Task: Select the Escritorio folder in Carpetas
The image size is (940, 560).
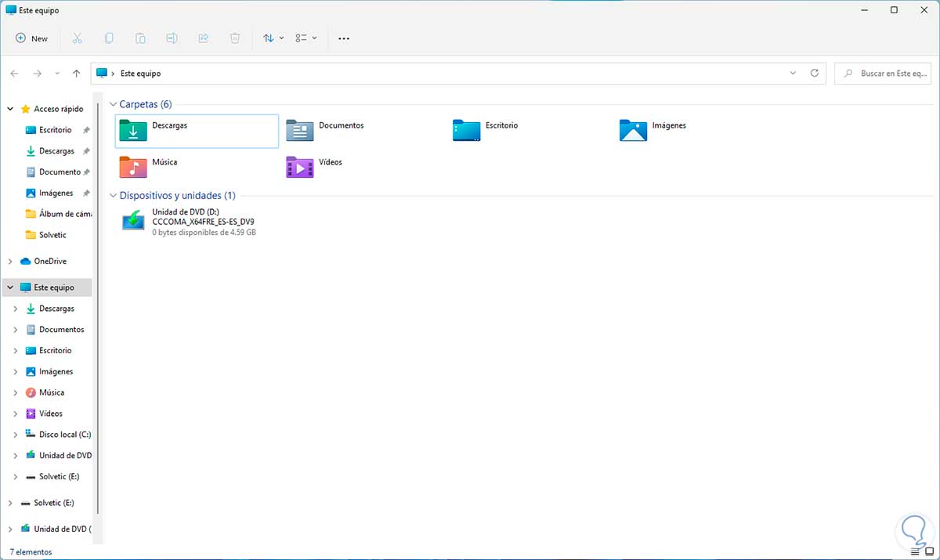Action: [530, 131]
